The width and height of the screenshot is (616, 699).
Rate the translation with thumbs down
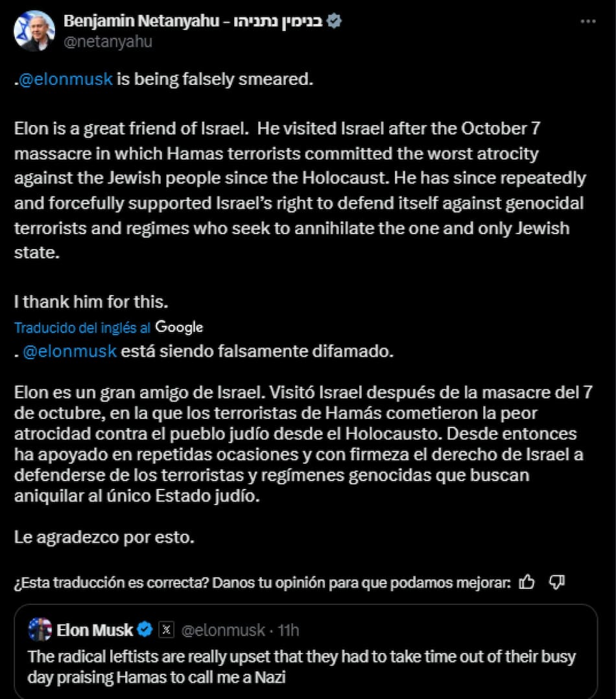coord(556,582)
